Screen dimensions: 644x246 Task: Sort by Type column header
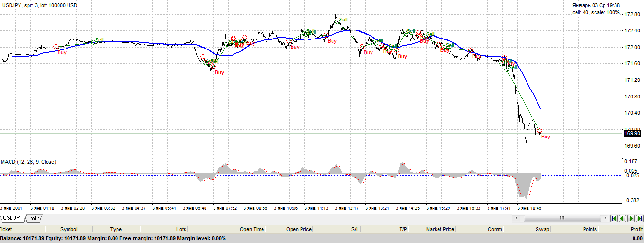pyautogui.click(x=116, y=229)
